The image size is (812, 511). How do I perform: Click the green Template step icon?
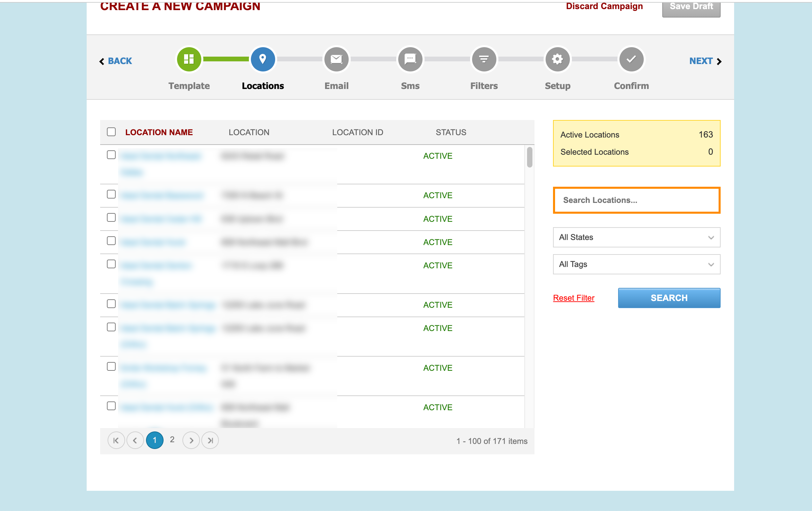189,59
